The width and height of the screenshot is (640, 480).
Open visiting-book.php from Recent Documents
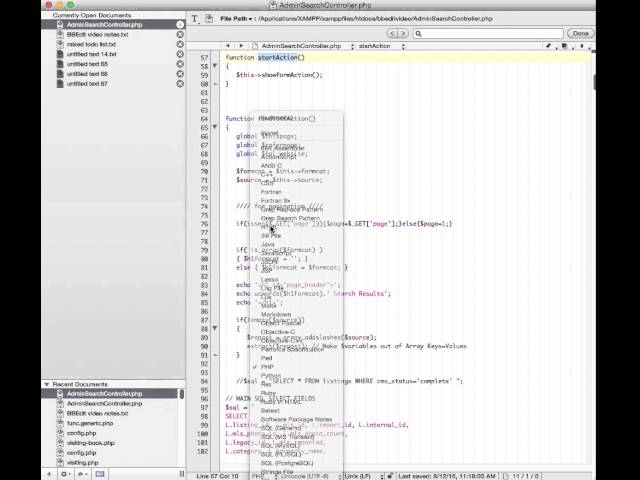pyautogui.click(x=91, y=443)
